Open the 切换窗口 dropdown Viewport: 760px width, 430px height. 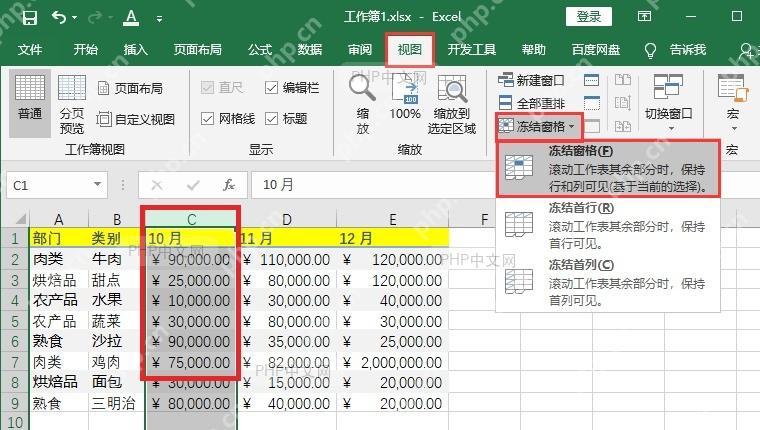click(668, 103)
